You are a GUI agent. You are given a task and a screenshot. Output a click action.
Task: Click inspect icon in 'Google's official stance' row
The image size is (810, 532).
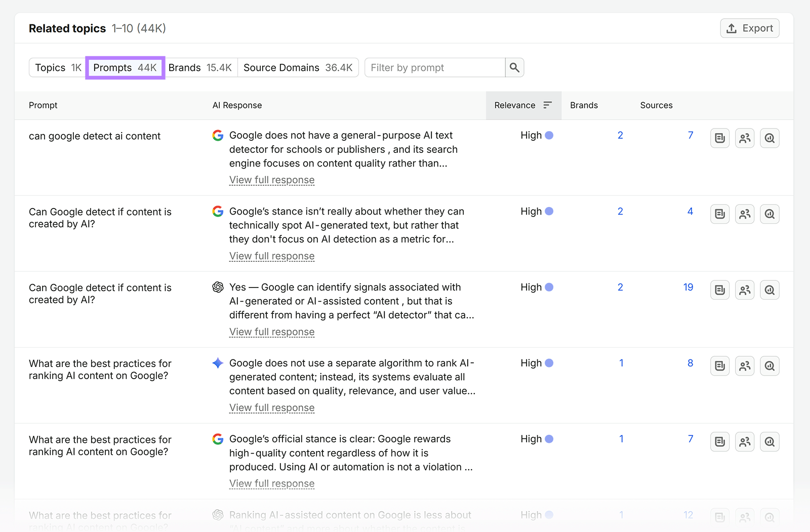[x=769, y=442]
